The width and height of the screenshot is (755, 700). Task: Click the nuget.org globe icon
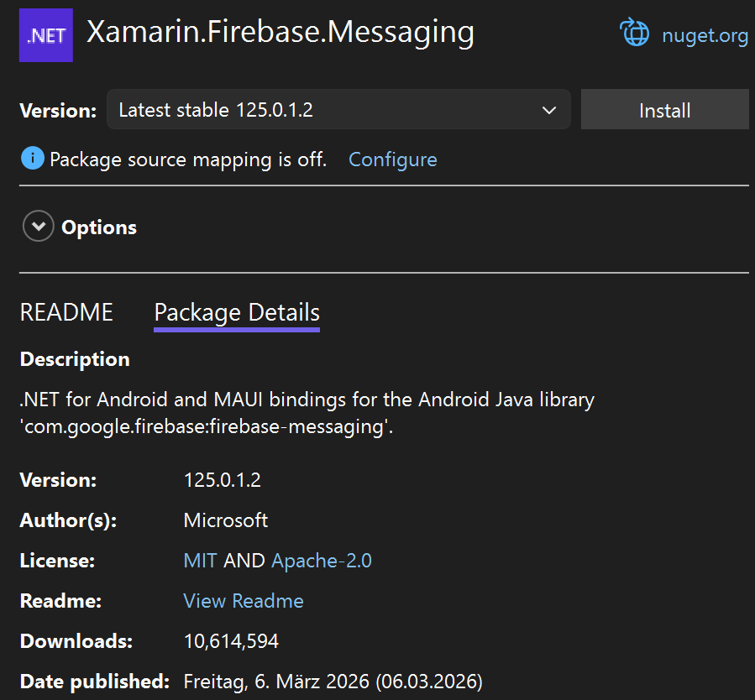634,32
